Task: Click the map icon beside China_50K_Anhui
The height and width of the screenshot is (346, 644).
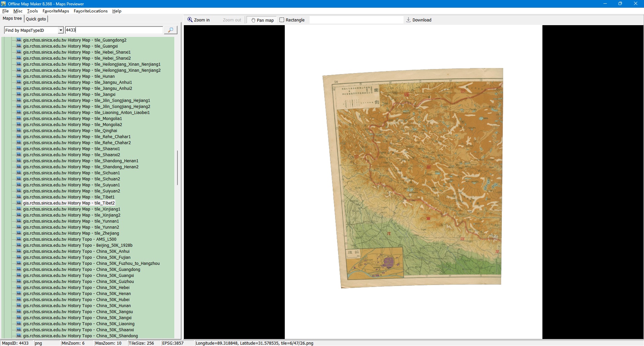Action: coord(19,251)
